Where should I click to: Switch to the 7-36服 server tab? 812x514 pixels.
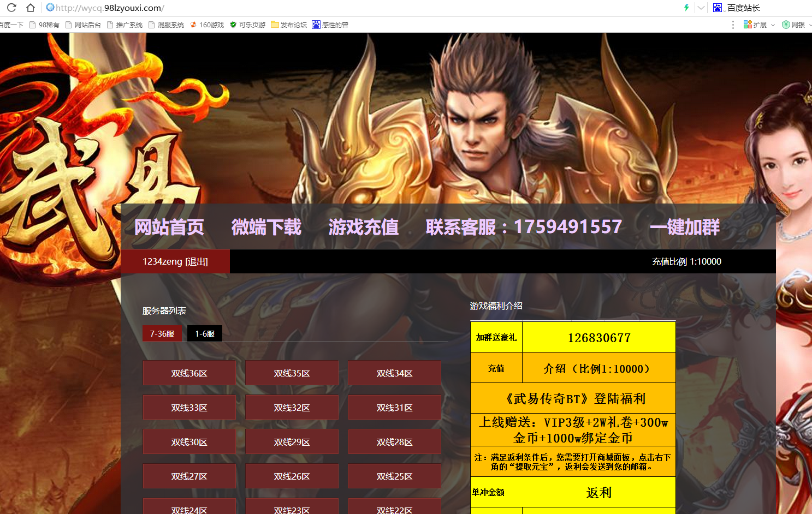(162, 333)
